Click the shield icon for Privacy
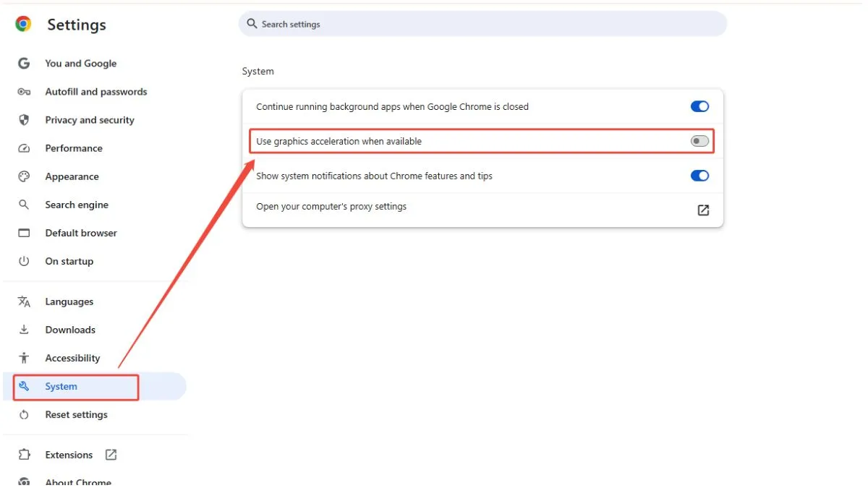The width and height of the screenshot is (868, 488). (24, 120)
